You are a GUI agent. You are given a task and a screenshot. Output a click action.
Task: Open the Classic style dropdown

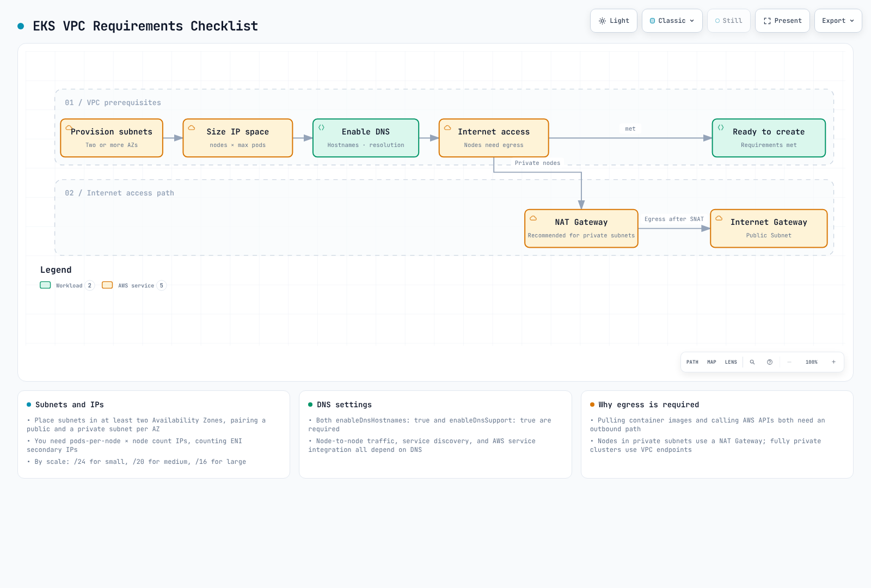[x=672, y=21]
